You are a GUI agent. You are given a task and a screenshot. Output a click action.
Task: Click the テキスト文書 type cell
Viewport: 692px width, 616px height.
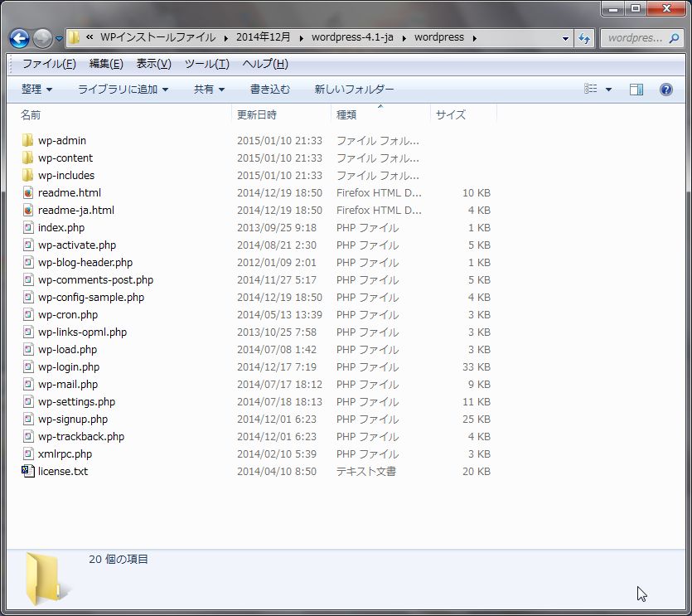click(365, 472)
